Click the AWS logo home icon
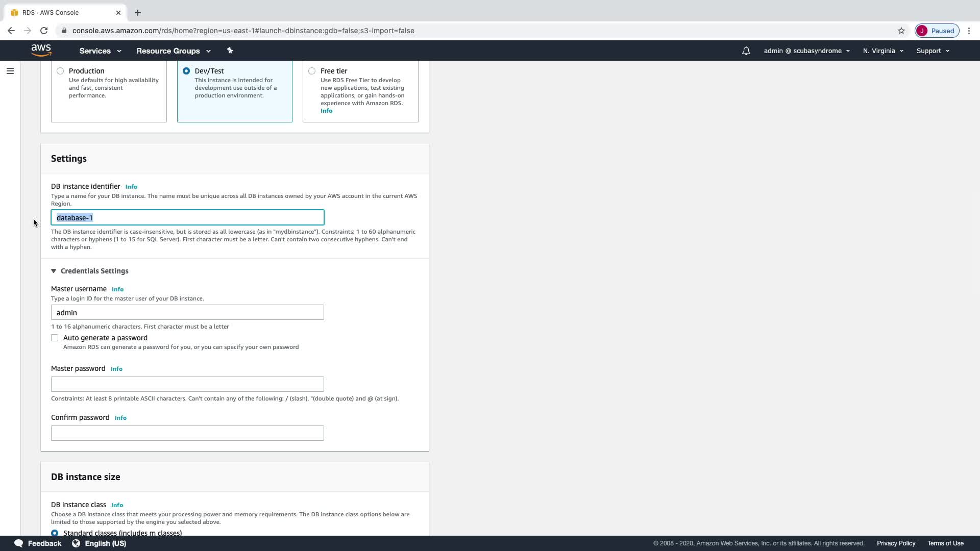 point(41,50)
